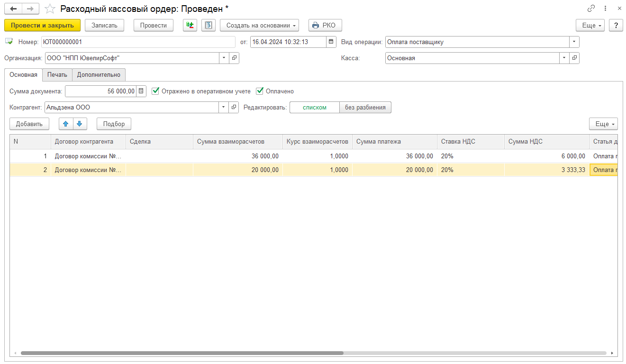Expand the Организация dropdown

(224, 58)
